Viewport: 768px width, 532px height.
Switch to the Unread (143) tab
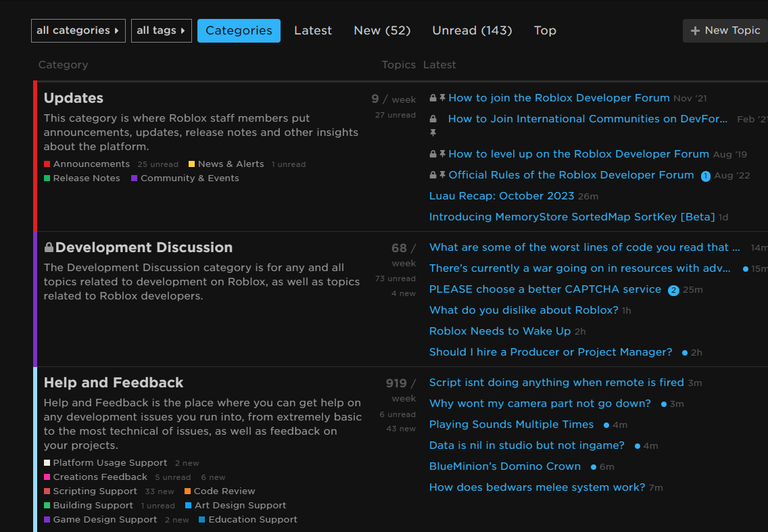click(x=472, y=30)
